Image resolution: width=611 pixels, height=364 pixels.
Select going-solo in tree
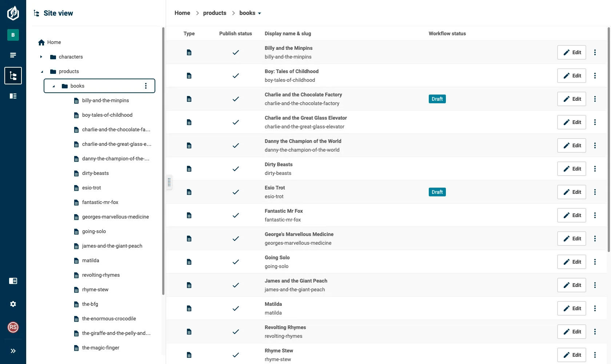94,231
